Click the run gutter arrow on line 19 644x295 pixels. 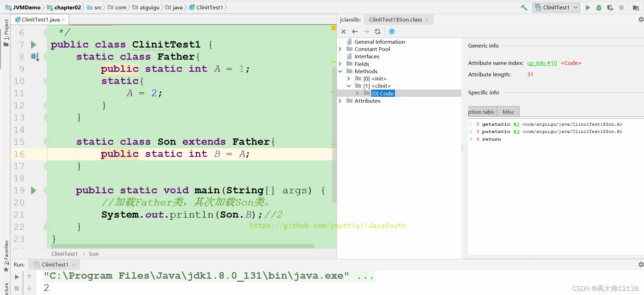point(34,190)
